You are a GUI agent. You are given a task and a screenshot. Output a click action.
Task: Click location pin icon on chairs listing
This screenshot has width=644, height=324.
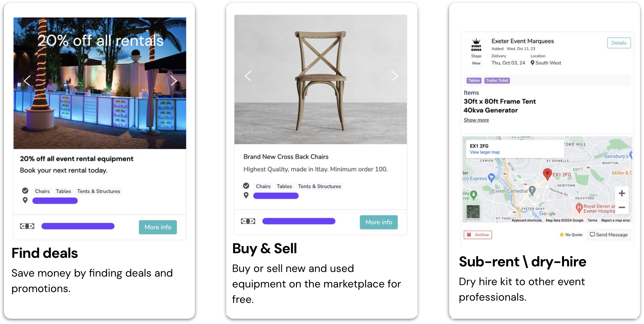(246, 195)
